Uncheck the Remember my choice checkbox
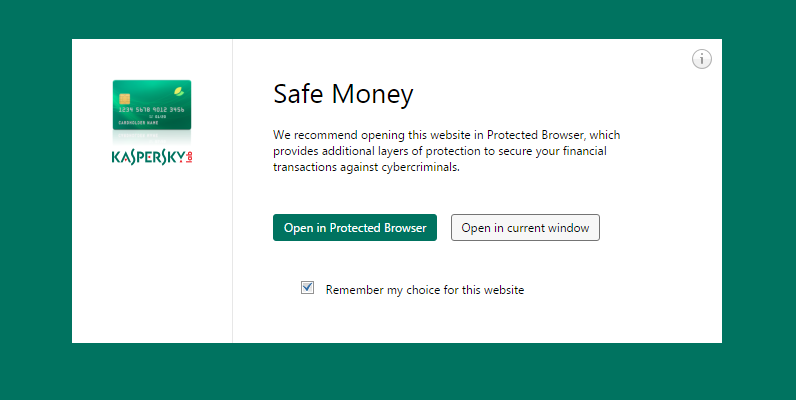 point(308,288)
